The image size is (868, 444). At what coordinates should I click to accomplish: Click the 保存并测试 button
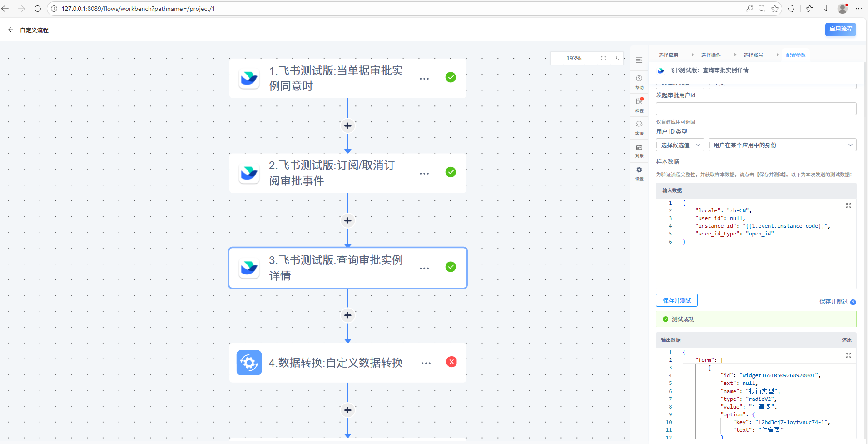676,300
